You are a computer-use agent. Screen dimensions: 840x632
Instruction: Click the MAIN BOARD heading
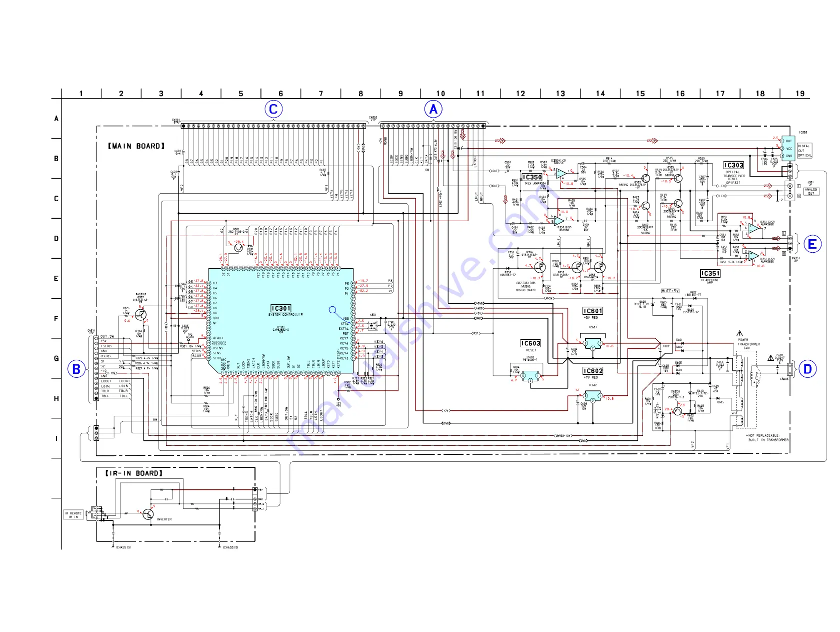pos(136,146)
